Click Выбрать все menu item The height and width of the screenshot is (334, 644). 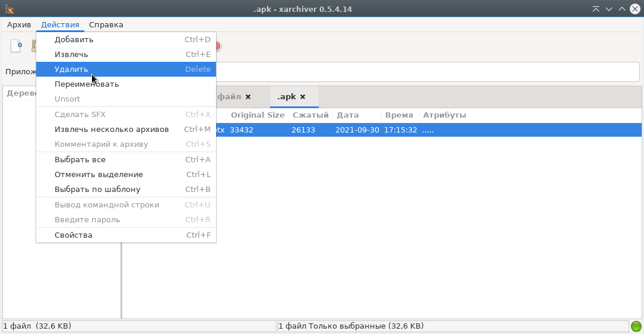coord(80,160)
